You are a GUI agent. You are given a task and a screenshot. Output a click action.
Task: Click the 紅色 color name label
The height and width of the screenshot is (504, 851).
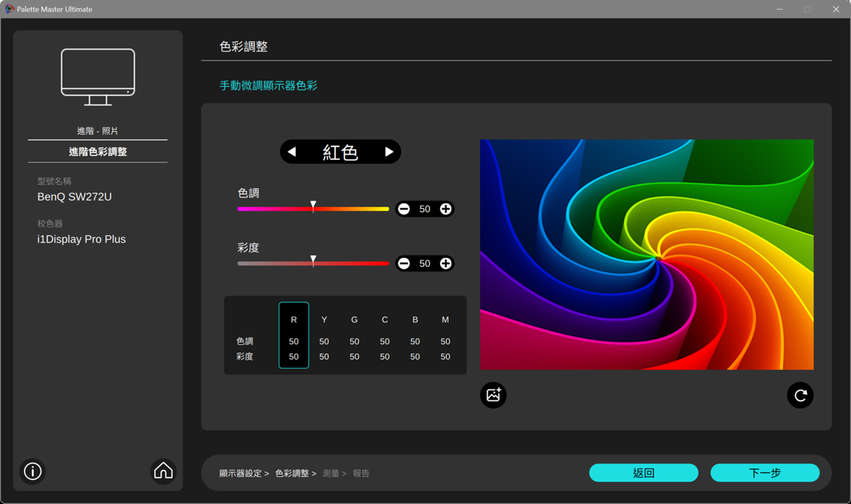pyautogui.click(x=340, y=152)
